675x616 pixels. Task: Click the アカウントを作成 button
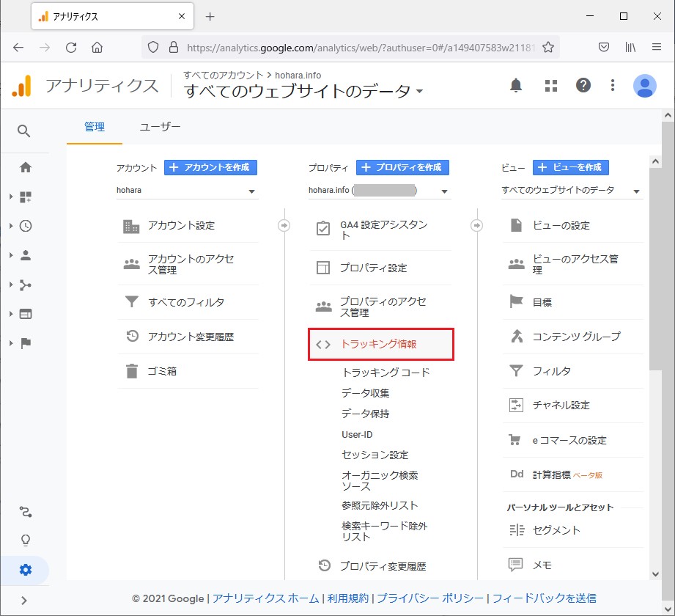(210, 167)
